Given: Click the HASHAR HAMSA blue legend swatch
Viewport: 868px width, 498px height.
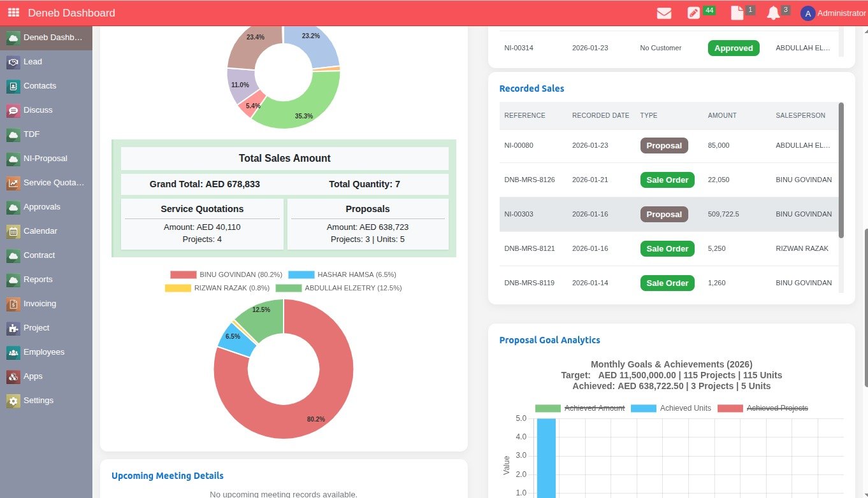Looking at the screenshot, I should 301,274.
